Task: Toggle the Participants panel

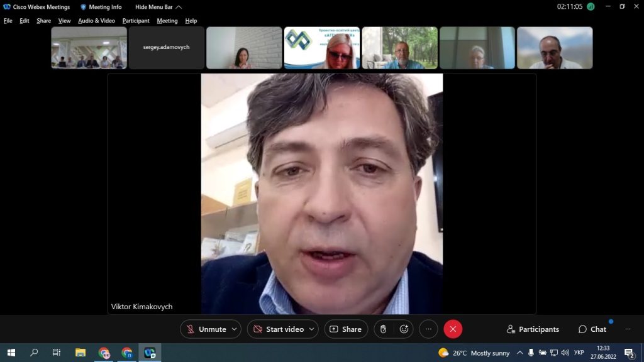Action: point(533,329)
